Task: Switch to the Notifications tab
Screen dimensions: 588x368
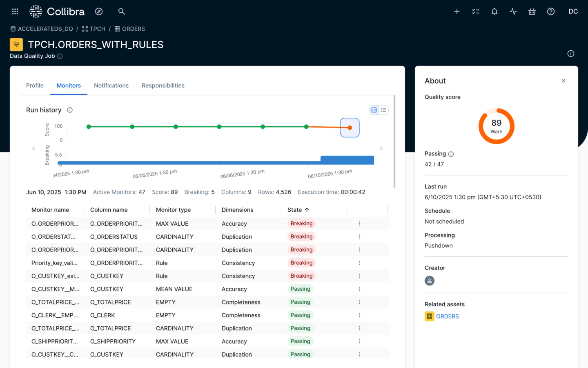Action: tap(111, 85)
